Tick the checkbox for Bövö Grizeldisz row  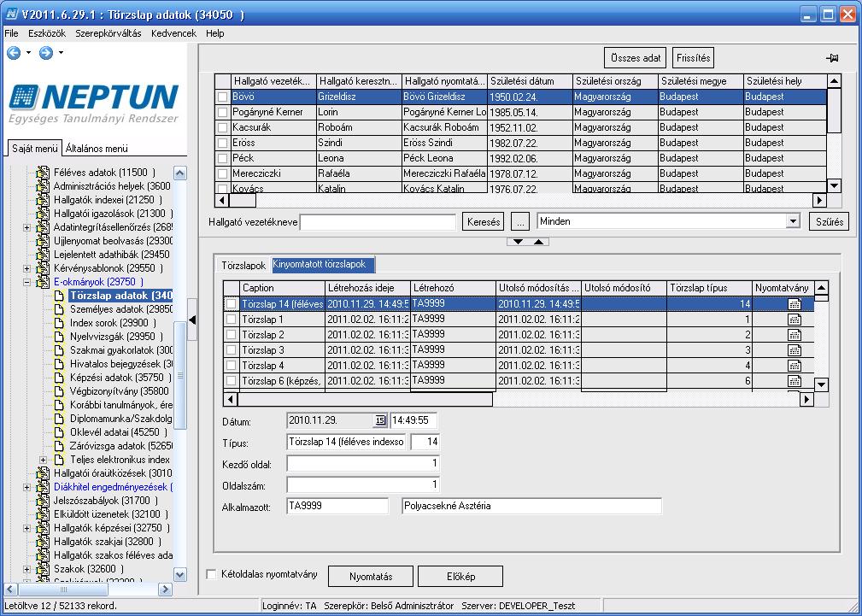pos(222,97)
